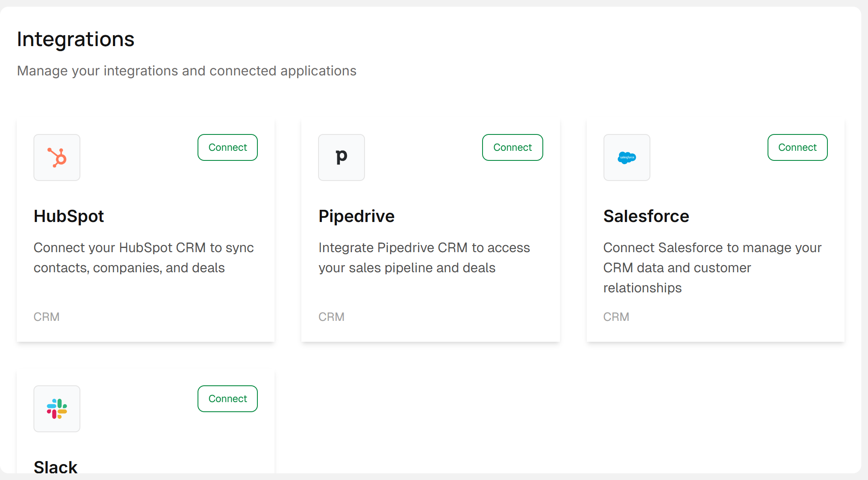Click the CRM tag on HubSpot card

(x=46, y=317)
